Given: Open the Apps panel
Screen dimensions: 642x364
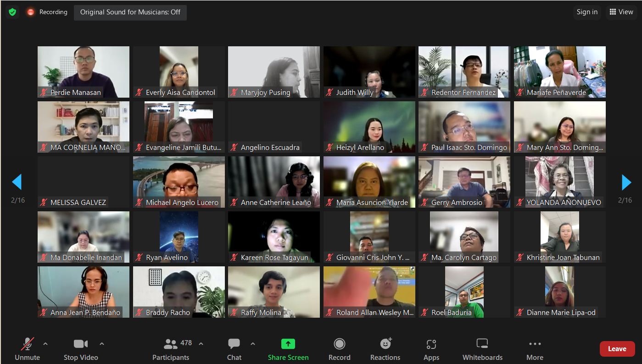Looking at the screenshot, I should (x=431, y=349).
